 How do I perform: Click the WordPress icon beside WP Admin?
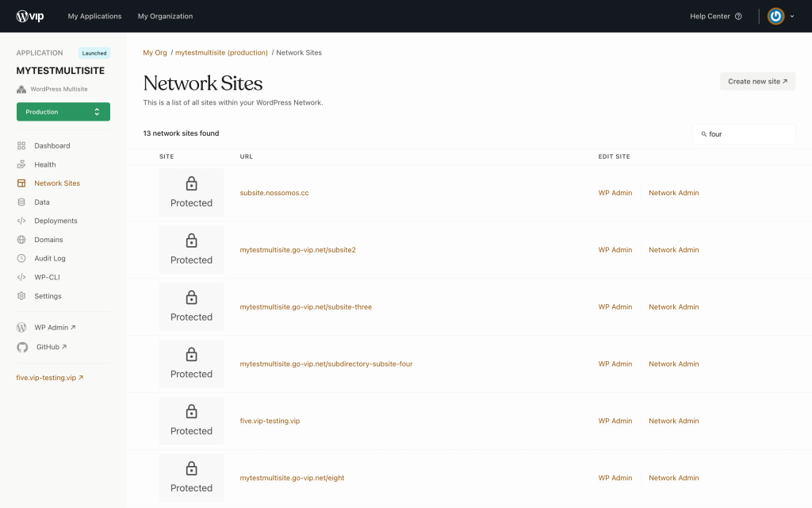point(21,328)
